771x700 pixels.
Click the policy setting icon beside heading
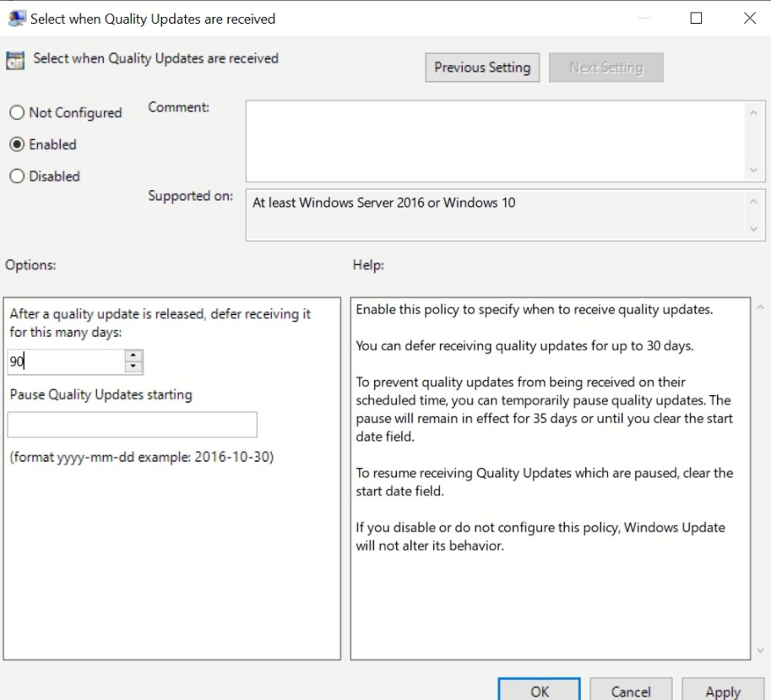coord(15,61)
